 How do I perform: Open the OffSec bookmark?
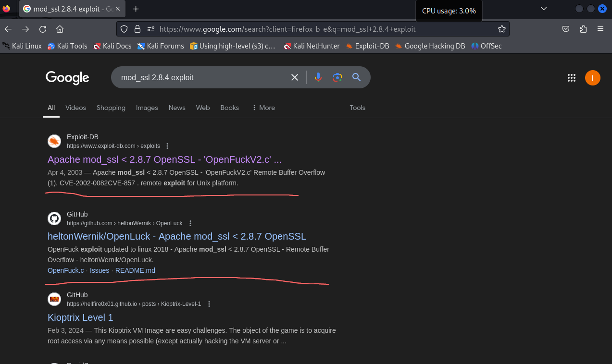point(486,46)
